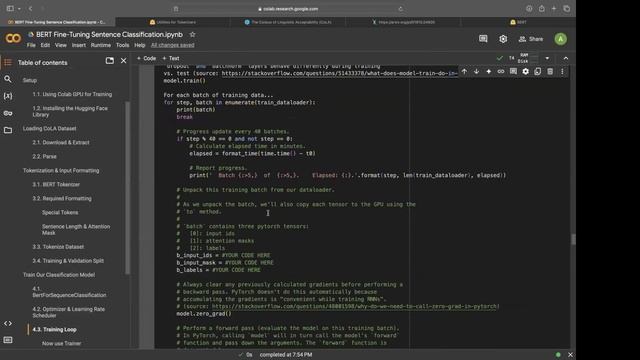Go to 3.4 Training & Validation Split

(x=68, y=261)
